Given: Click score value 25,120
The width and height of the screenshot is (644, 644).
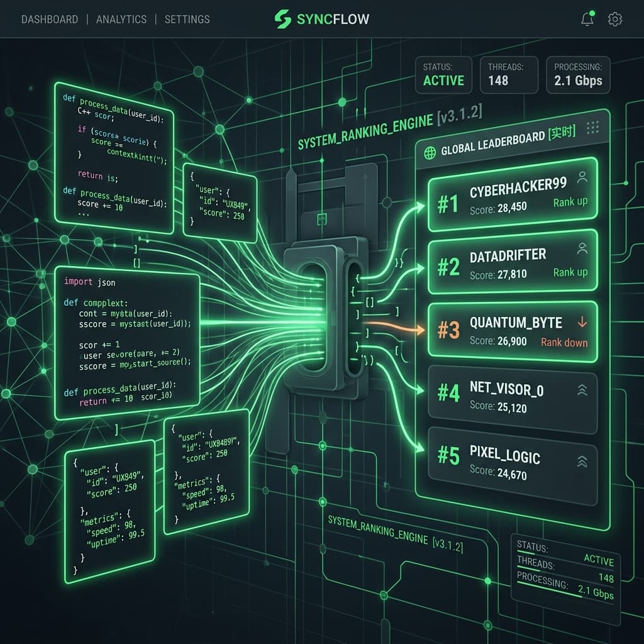Looking at the screenshot, I should 512,408.
